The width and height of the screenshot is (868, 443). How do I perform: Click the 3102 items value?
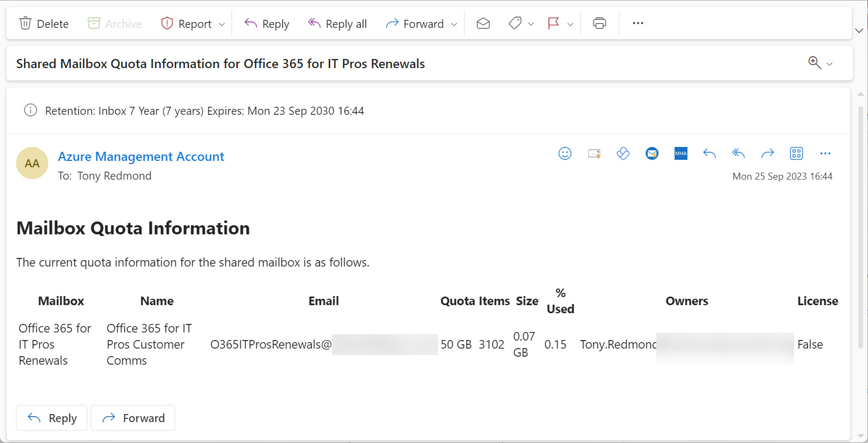[491, 344]
